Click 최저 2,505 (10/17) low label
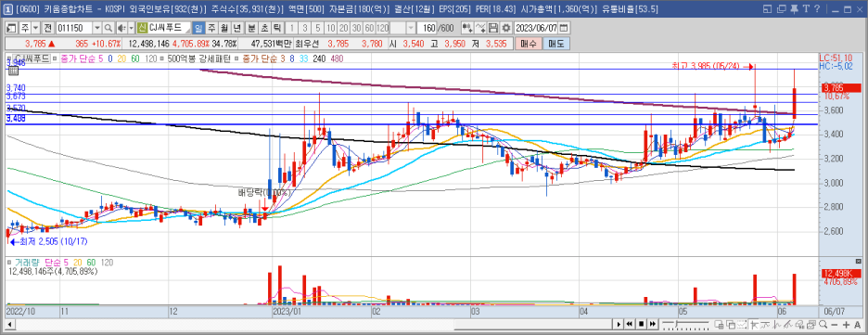This screenshot has width=868, height=335. coord(53,242)
